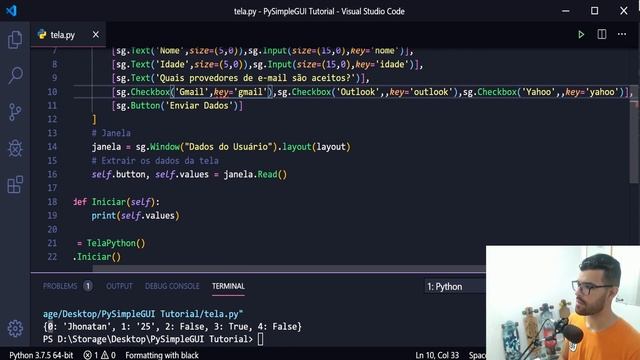640x360 pixels.
Task: Click the '# Extrair os dados da tela' comment
Action: pos(155,160)
